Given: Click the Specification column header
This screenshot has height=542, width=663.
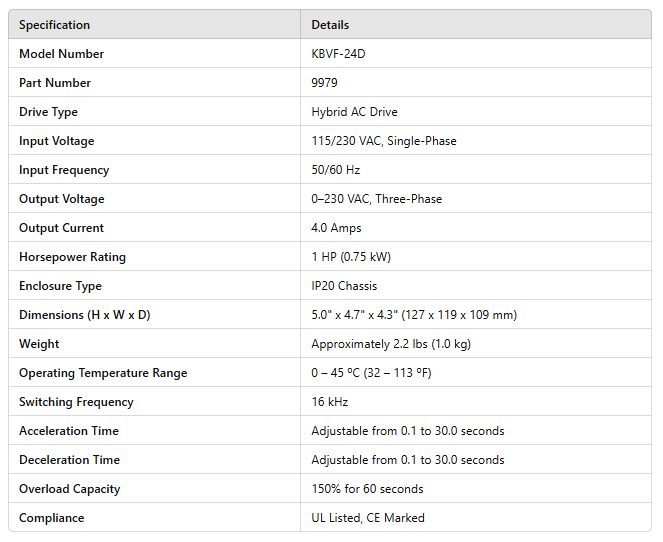Looking at the screenshot, I should tap(54, 25).
